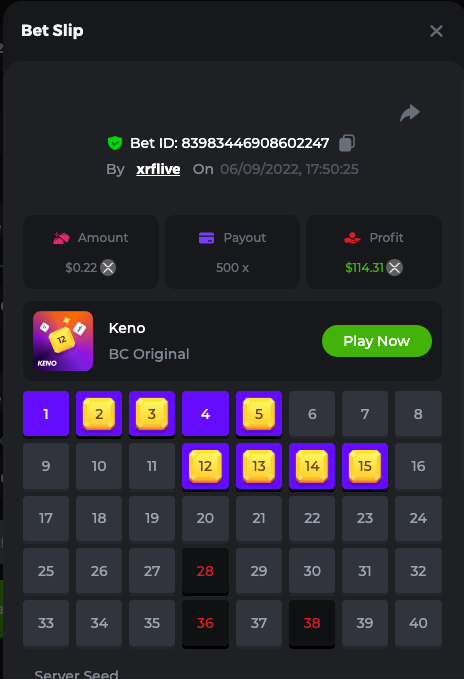Select Keno number tile 4

[x=205, y=414]
